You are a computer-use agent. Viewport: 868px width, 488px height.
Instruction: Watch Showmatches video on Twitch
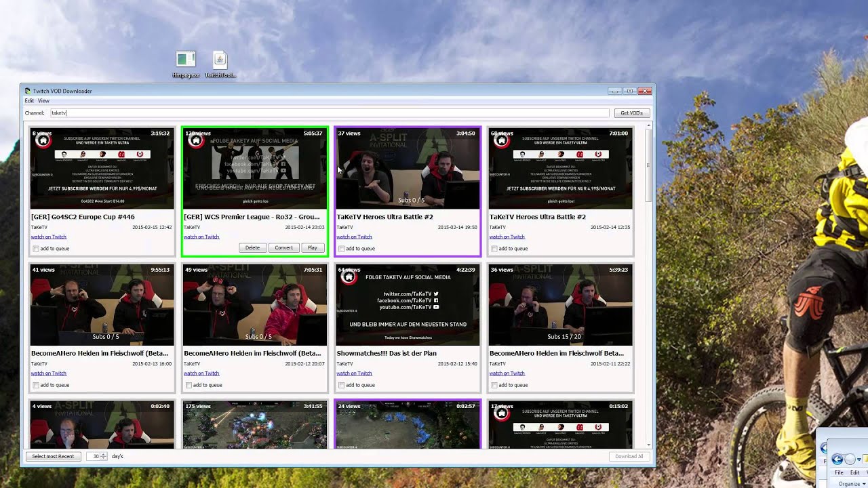tap(354, 373)
